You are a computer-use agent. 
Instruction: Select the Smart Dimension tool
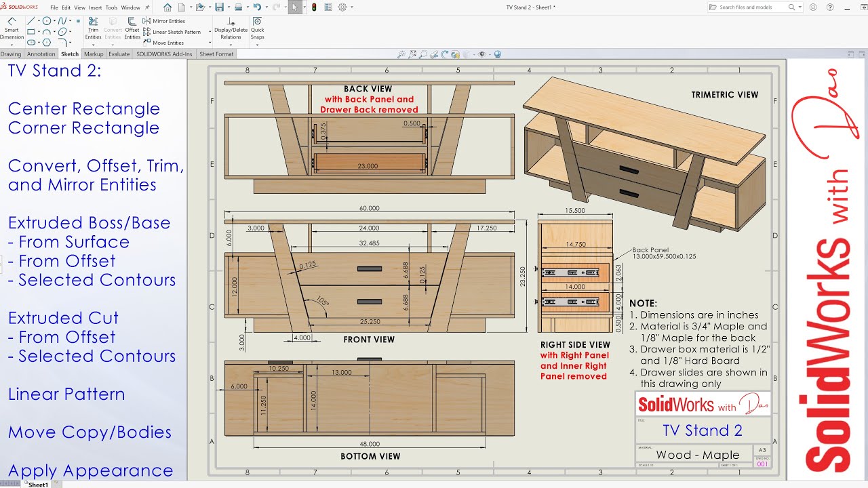(x=12, y=28)
